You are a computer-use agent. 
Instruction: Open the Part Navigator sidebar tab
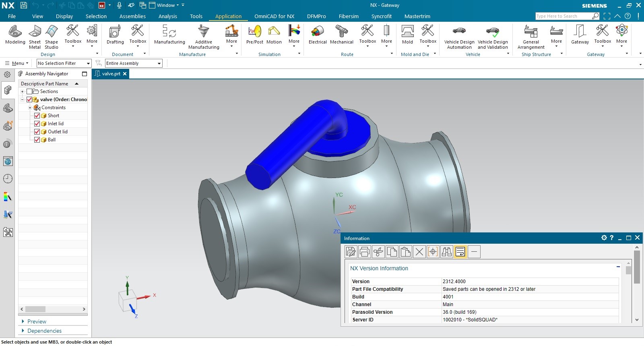tap(8, 108)
